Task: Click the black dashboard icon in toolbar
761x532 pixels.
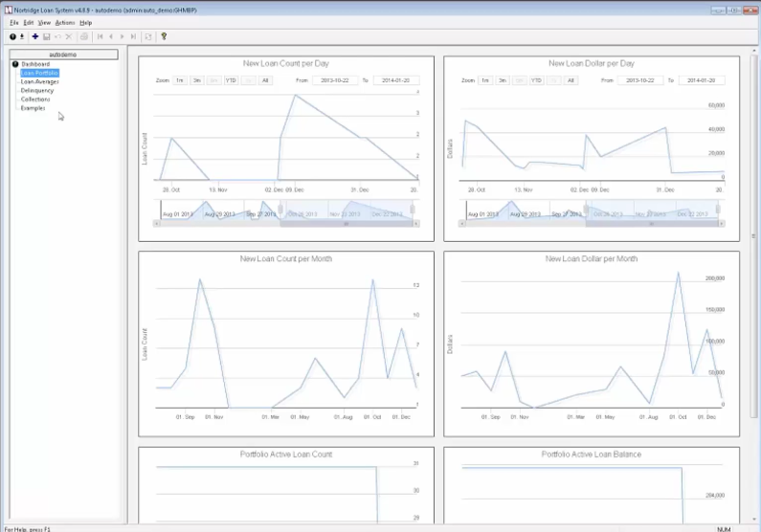Action: click(x=12, y=36)
